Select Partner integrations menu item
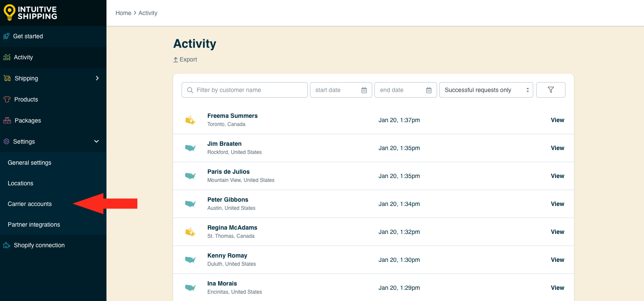Screen dimensions: 644x301 click(34, 224)
